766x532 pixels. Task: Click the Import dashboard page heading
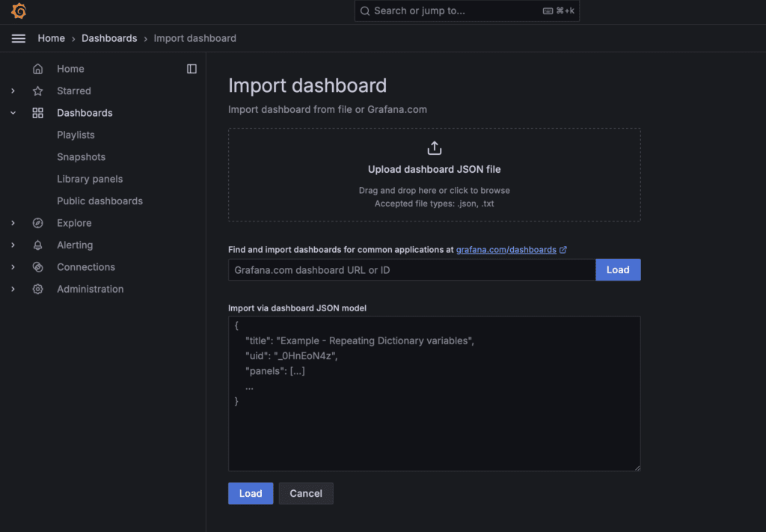click(x=307, y=85)
